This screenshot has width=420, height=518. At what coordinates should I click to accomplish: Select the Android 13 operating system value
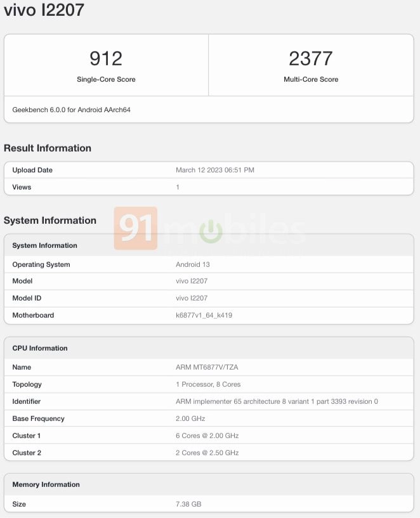[x=192, y=264]
